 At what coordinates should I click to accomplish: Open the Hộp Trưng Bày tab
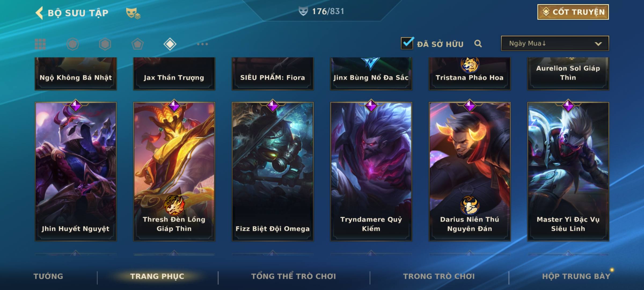point(576,276)
